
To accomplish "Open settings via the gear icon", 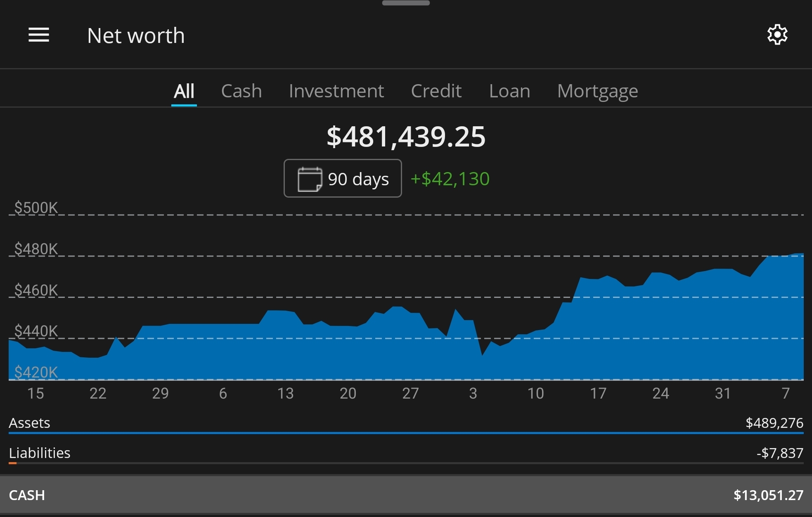I will tap(777, 35).
